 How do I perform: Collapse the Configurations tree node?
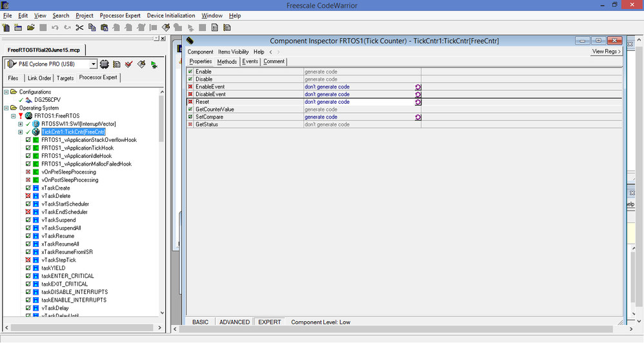6,92
